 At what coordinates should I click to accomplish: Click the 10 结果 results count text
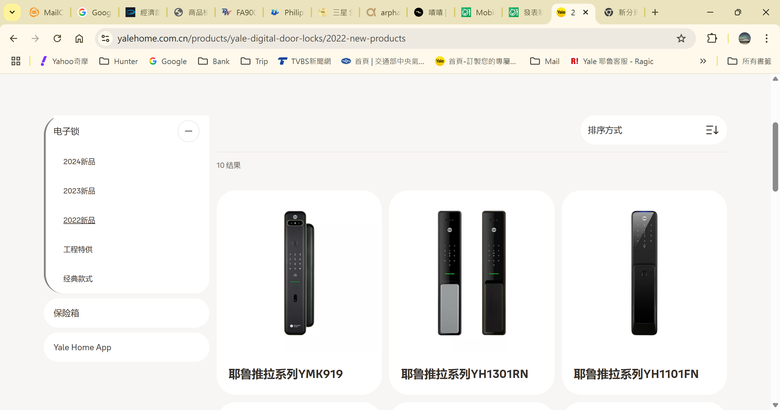tap(228, 165)
